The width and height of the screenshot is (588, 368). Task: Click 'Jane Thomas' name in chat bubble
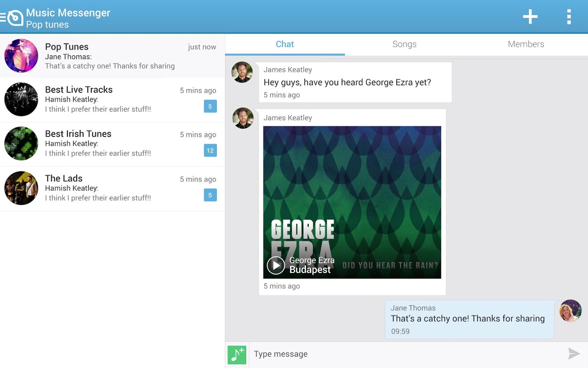pyautogui.click(x=413, y=308)
